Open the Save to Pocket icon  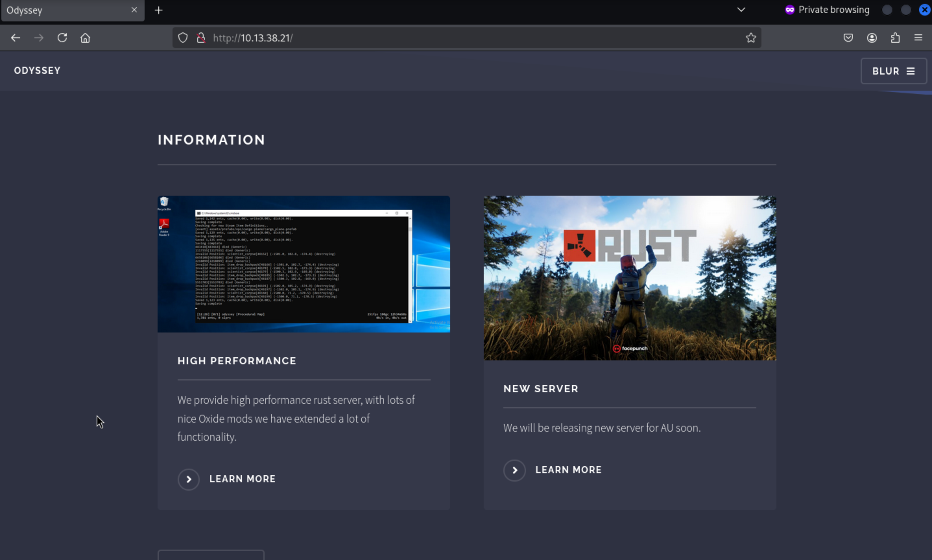pos(848,38)
